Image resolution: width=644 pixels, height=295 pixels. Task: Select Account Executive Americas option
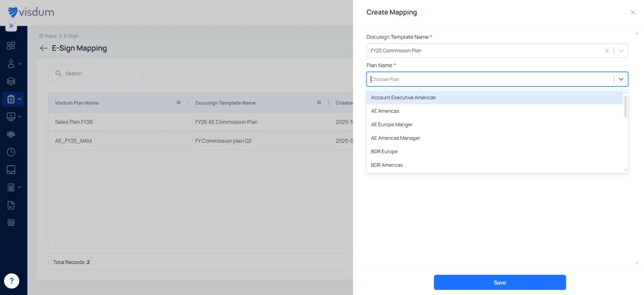[495, 98]
